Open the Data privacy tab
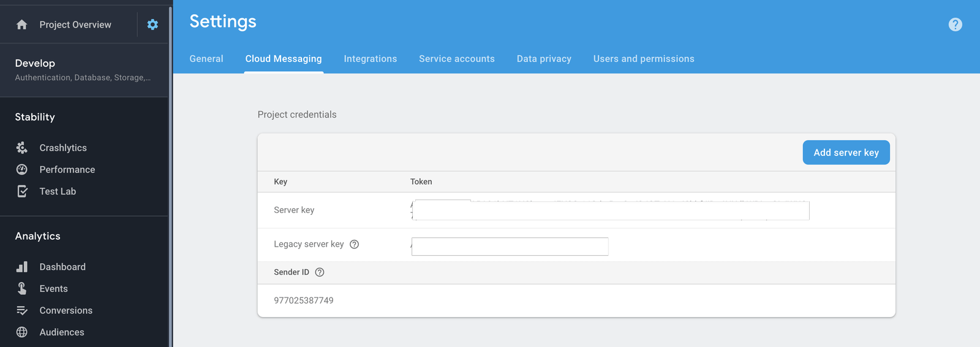This screenshot has width=980, height=347. (544, 59)
